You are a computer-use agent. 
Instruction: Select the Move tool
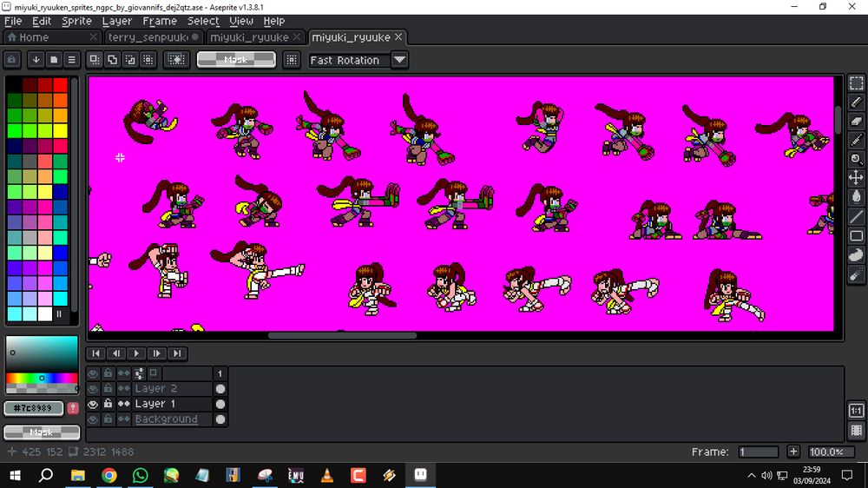tap(856, 178)
